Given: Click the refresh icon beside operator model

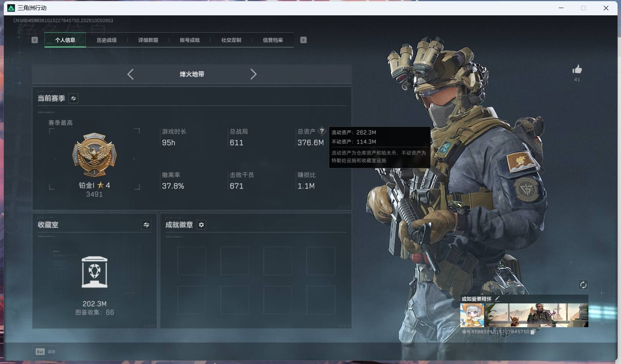Looking at the screenshot, I should (583, 285).
